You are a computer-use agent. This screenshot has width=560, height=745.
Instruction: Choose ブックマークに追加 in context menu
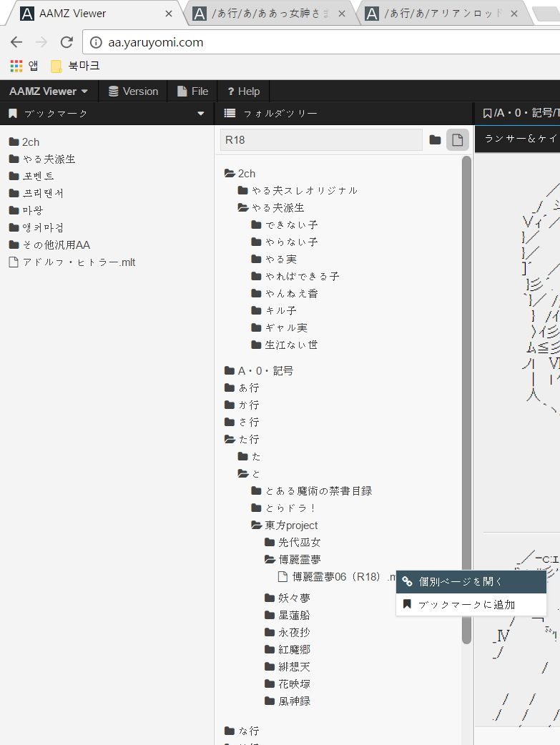click(466, 605)
